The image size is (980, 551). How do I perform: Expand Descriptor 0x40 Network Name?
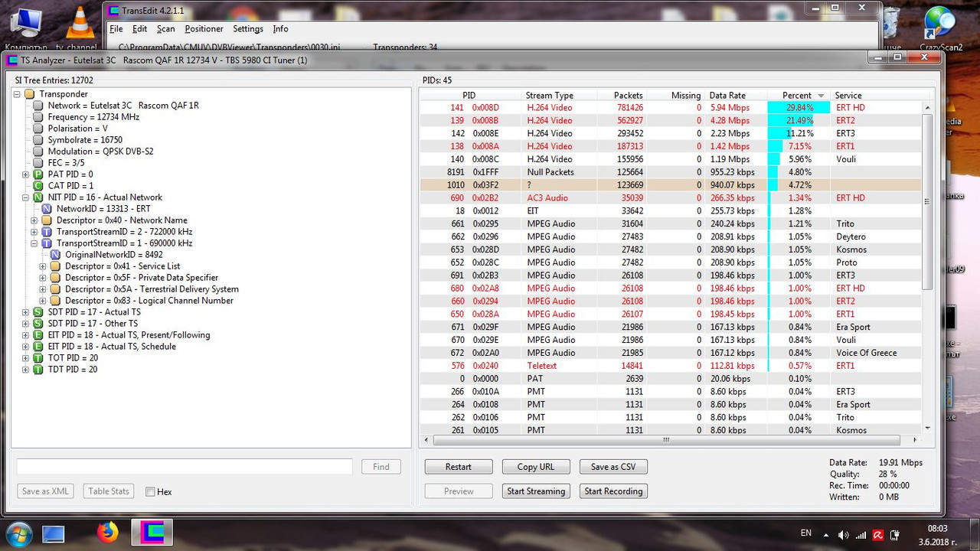point(34,220)
